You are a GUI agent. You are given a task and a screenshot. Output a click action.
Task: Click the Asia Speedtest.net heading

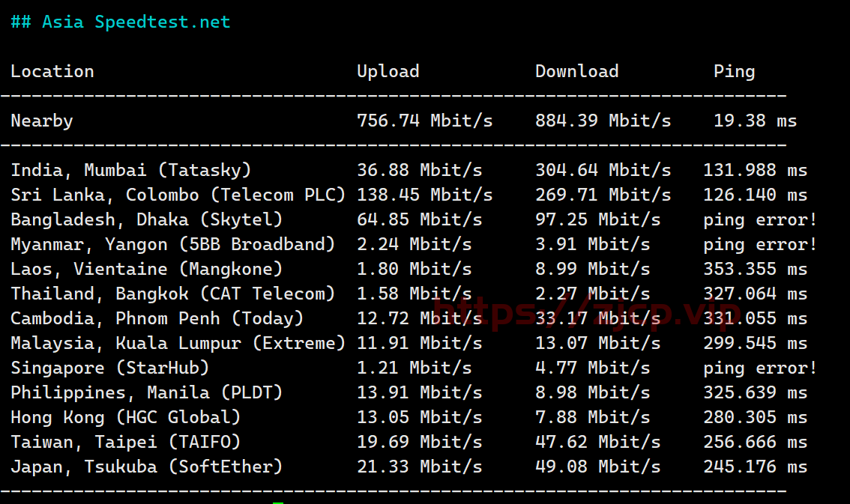click(x=121, y=22)
